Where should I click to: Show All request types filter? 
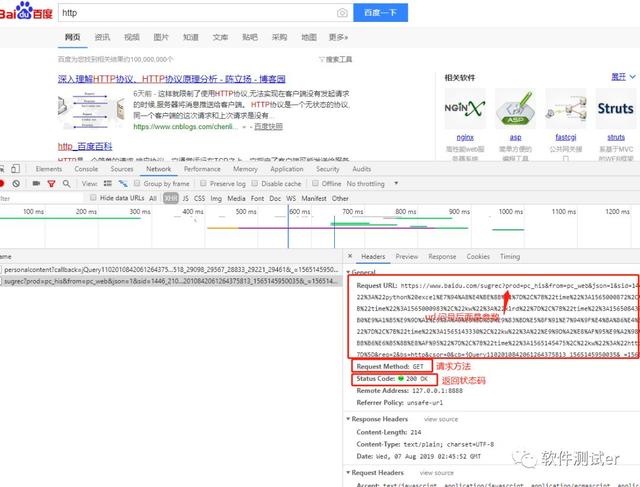[x=153, y=198]
